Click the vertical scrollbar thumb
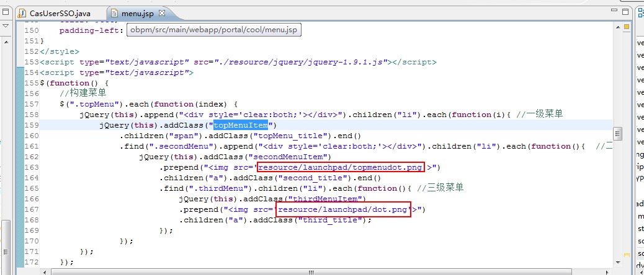This screenshot has width=644, height=275. pyautogui.click(x=617, y=133)
